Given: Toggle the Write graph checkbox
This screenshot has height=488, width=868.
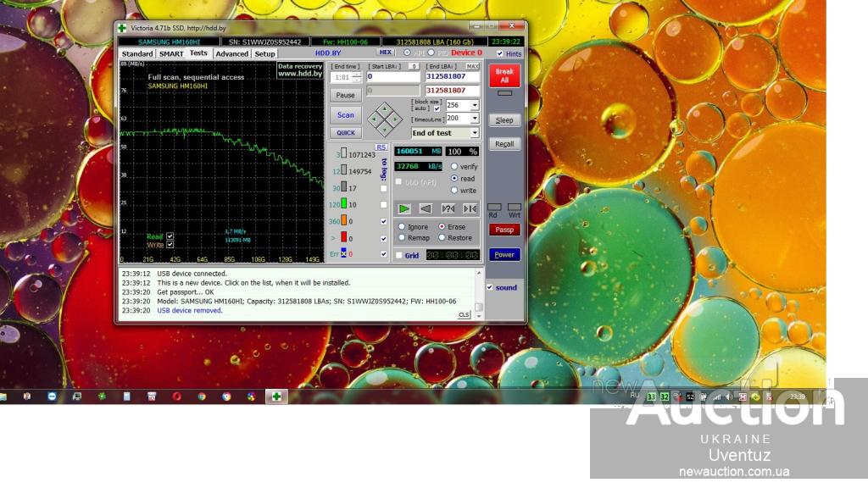Looking at the screenshot, I should click(170, 245).
